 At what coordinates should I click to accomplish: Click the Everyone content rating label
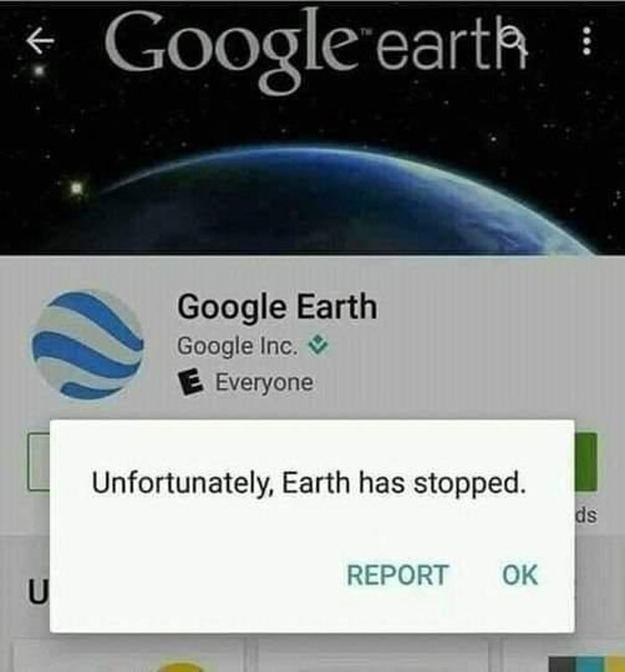click(x=264, y=382)
